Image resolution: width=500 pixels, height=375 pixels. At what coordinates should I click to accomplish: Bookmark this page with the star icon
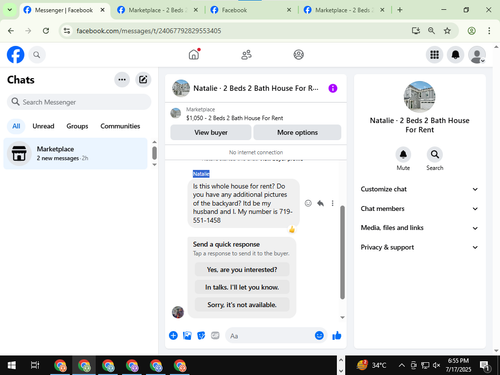click(x=447, y=31)
